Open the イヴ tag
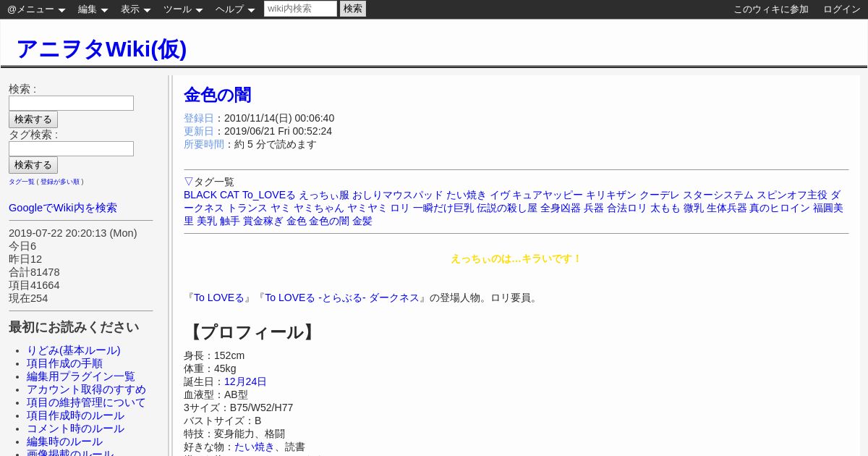 500,195
